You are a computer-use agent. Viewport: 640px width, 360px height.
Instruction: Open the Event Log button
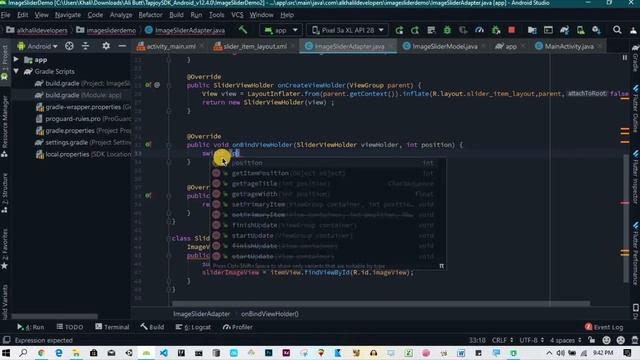(604, 327)
